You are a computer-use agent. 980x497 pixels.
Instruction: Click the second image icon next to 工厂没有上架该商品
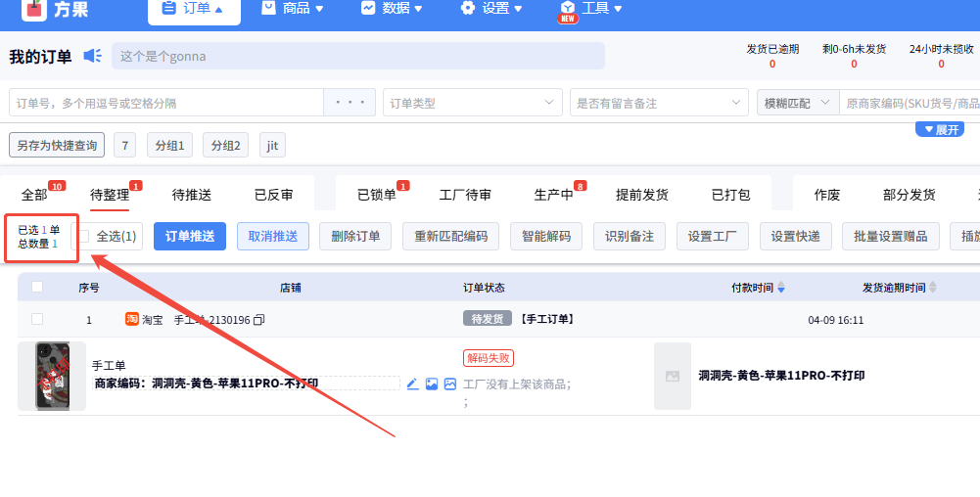click(x=450, y=384)
